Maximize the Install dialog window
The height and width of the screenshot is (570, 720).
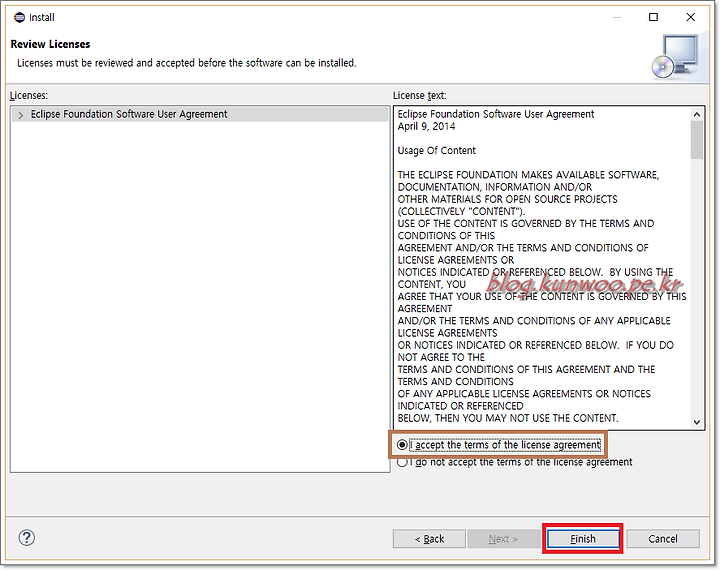(653, 17)
